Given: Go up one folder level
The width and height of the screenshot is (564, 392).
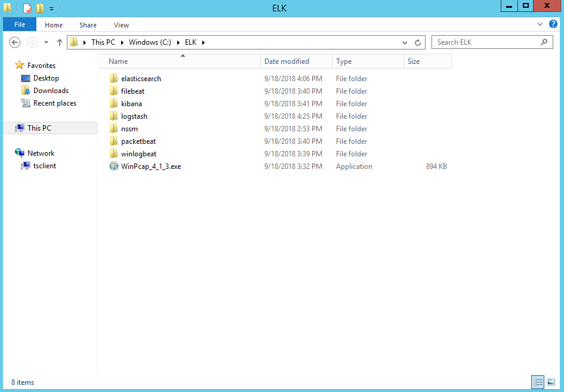Looking at the screenshot, I should pos(60,42).
